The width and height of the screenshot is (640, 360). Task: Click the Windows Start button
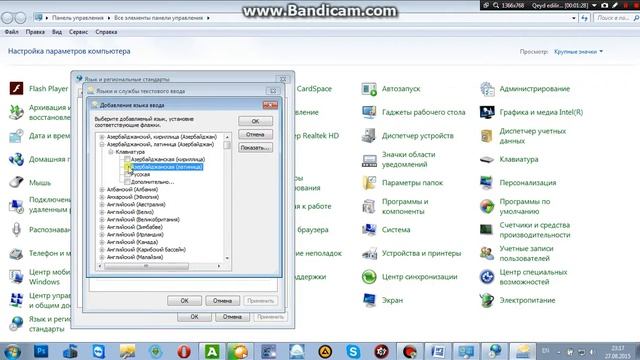[12, 351]
